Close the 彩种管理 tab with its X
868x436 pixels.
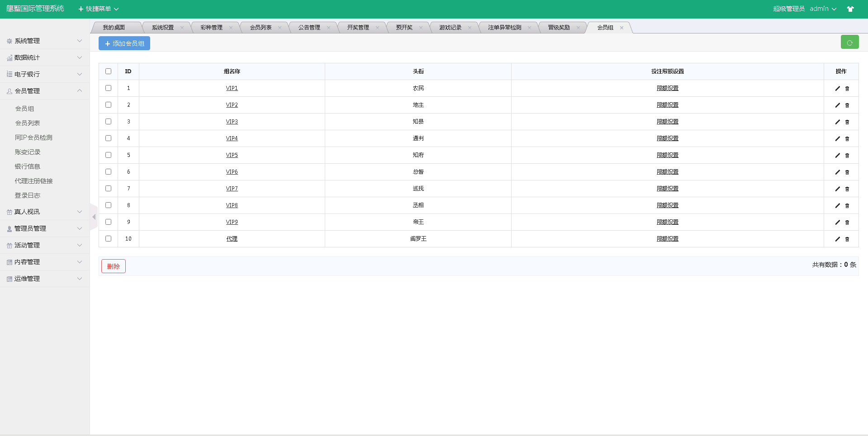point(231,28)
